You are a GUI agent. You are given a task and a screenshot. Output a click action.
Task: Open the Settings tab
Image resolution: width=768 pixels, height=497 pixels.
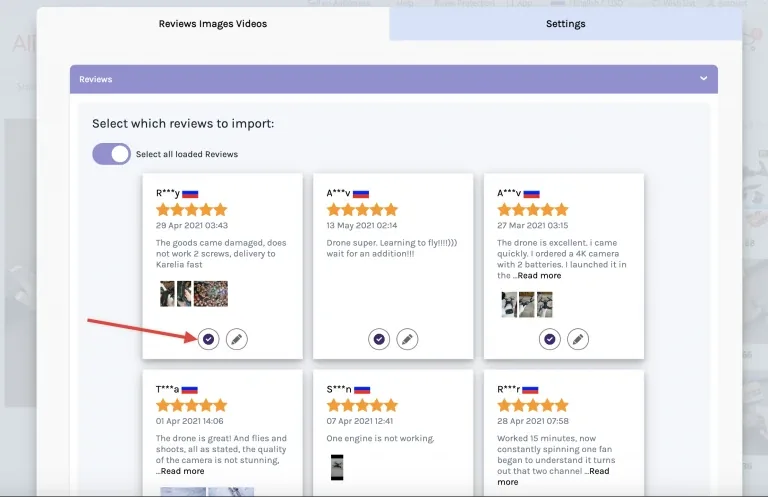click(x=566, y=24)
